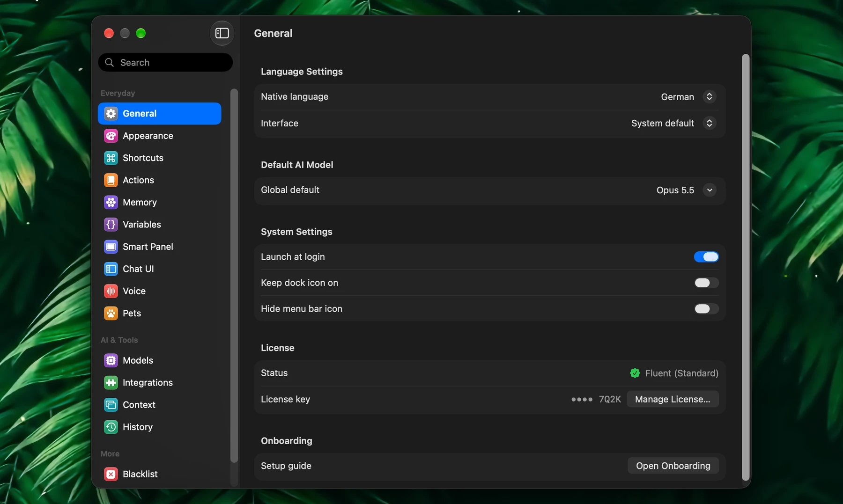Open Memory settings

click(160, 202)
